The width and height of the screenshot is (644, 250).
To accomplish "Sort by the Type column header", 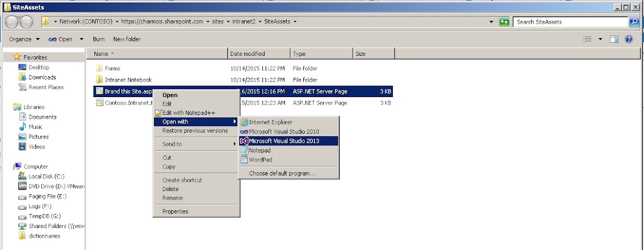I will tap(321, 54).
